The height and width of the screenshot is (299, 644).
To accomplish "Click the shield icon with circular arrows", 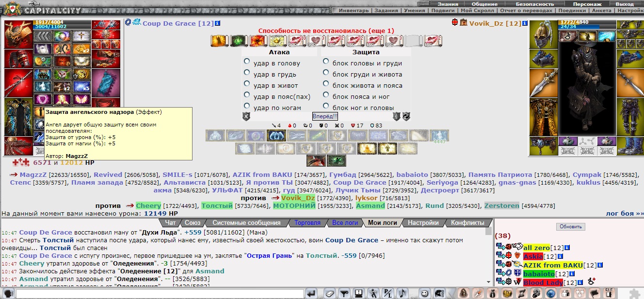I will 406,116.
